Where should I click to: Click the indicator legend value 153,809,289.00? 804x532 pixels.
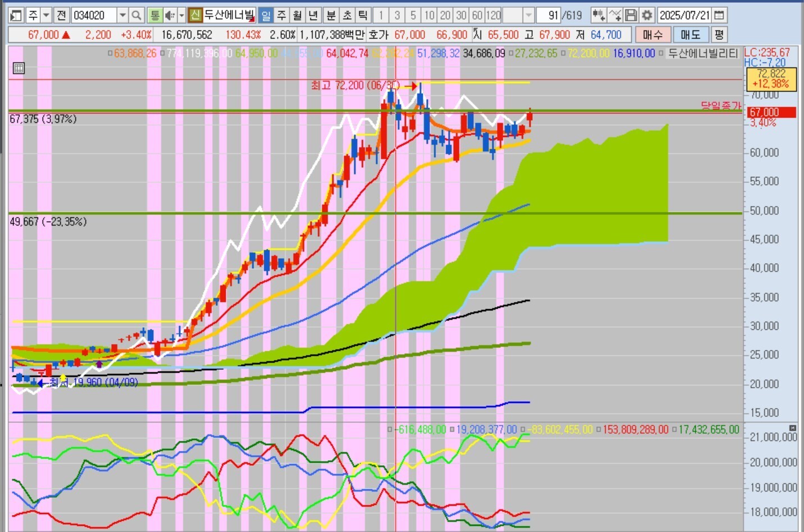pyautogui.click(x=636, y=429)
